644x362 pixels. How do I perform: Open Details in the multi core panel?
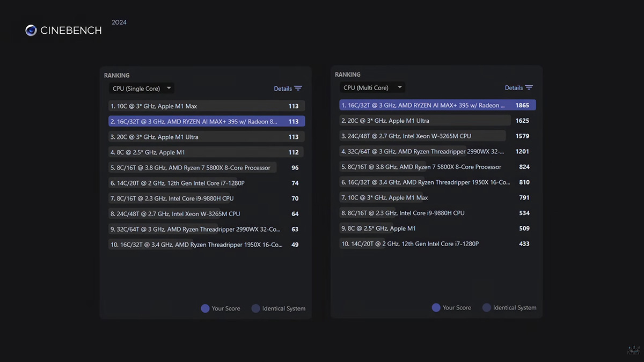click(x=514, y=87)
